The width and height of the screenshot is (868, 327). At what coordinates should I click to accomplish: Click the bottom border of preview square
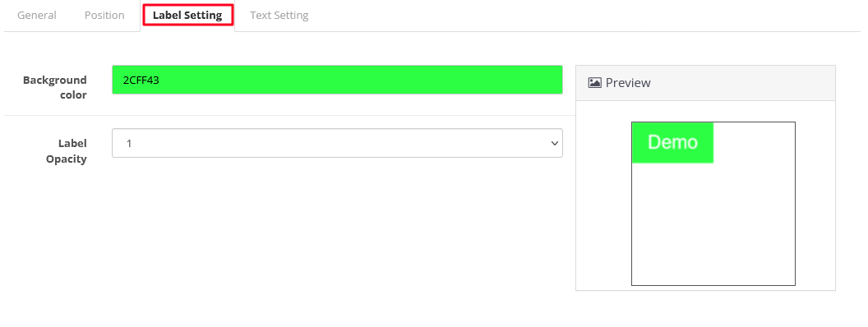click(713, 285)
